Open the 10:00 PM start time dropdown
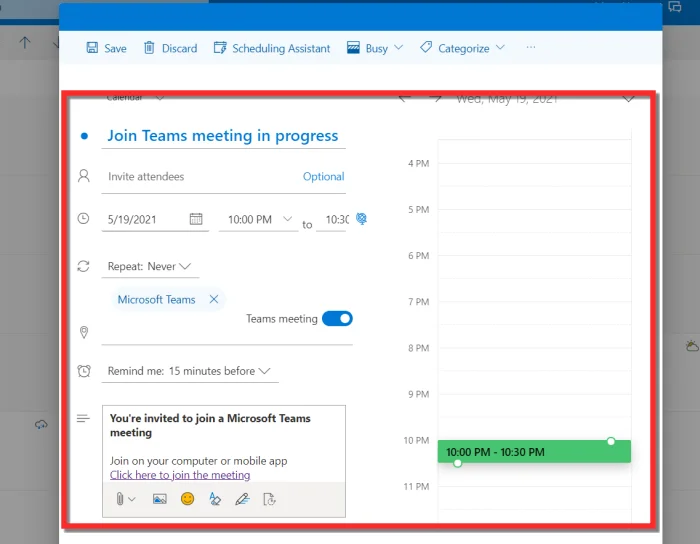Viewport: 700px width, 544px height. (x=258, y=220)
